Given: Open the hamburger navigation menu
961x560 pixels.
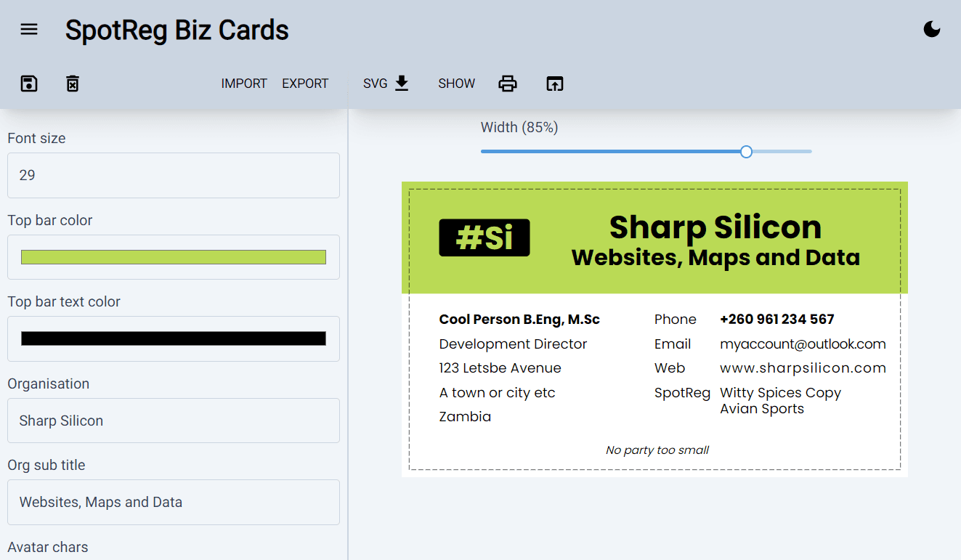Looking at the screenshot, I should 29,30.
